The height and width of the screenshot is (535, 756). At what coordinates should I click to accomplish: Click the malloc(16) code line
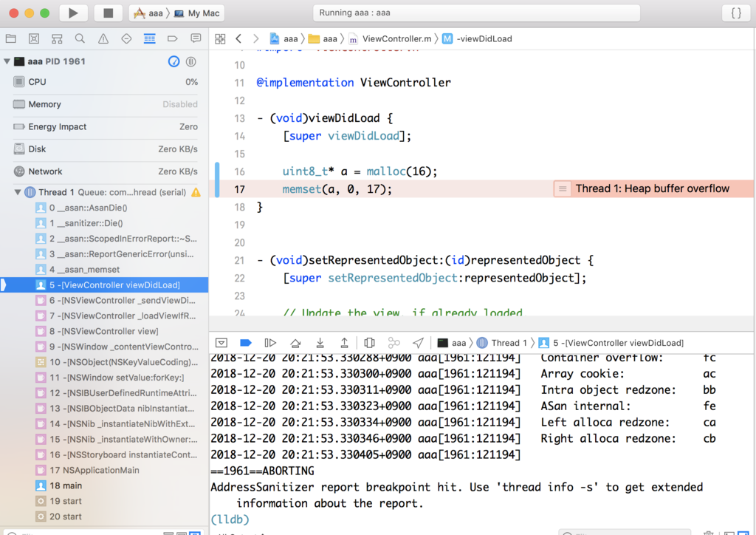pyautogui.click(x=360, y=171)
